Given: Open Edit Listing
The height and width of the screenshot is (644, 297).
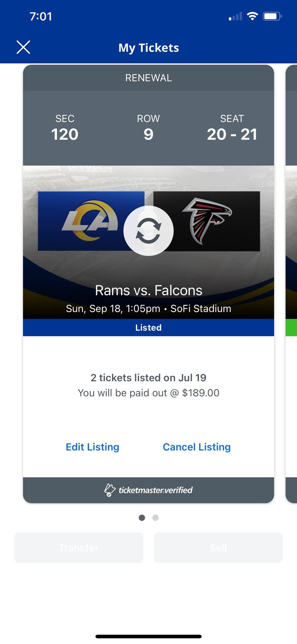Looking at the screenshot, I should [x=93, y=447].
